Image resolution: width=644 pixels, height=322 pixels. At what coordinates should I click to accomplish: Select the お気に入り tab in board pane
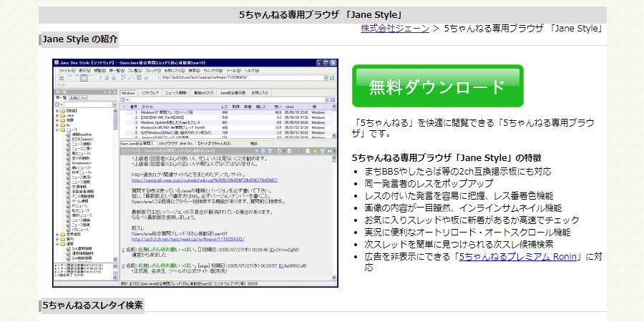coord(79,98)
